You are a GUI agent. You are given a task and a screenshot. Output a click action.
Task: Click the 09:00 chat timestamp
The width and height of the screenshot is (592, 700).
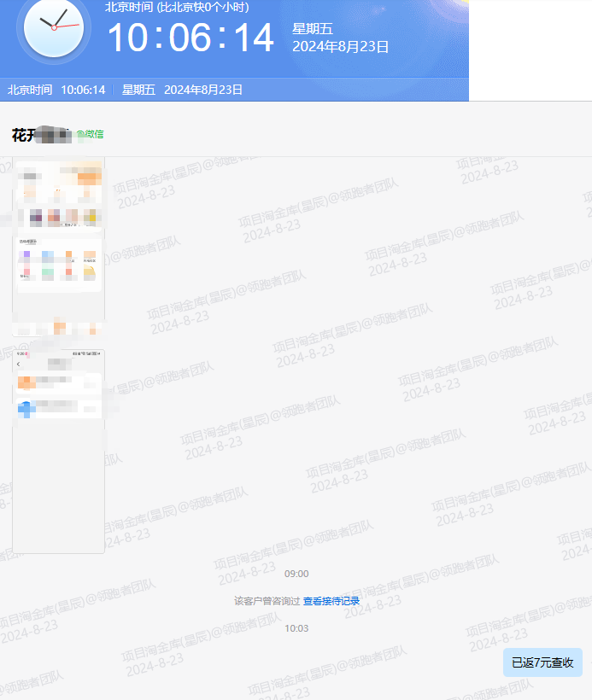[x=296, y=574]
